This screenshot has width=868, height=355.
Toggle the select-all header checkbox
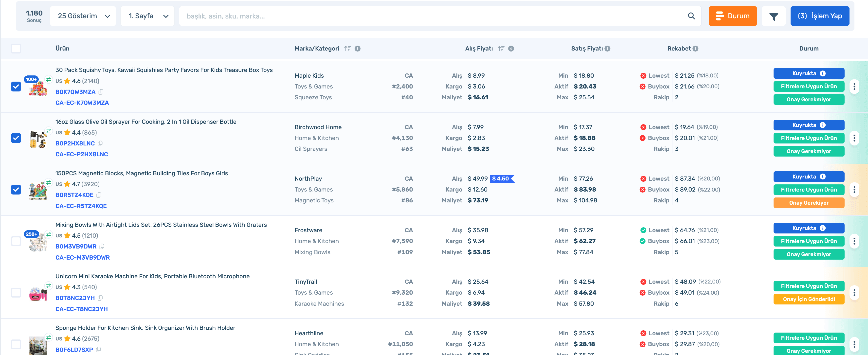pyautogui.click(x=16, y=49)
